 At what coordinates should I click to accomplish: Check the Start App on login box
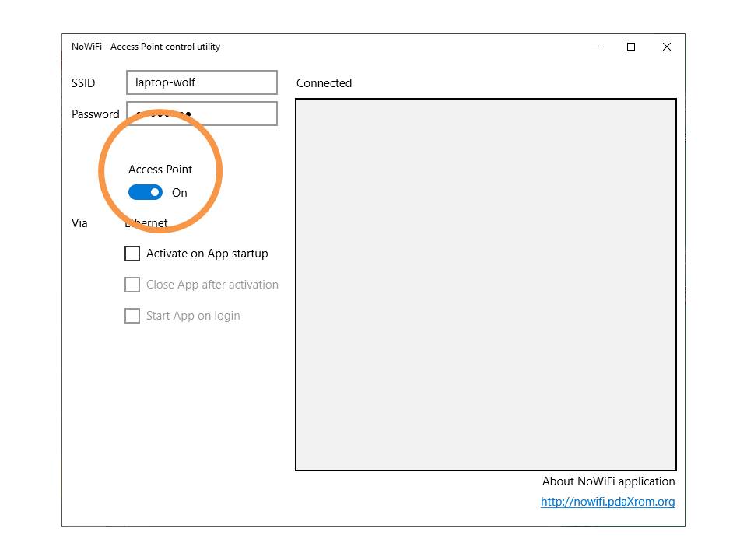(133, 316)
